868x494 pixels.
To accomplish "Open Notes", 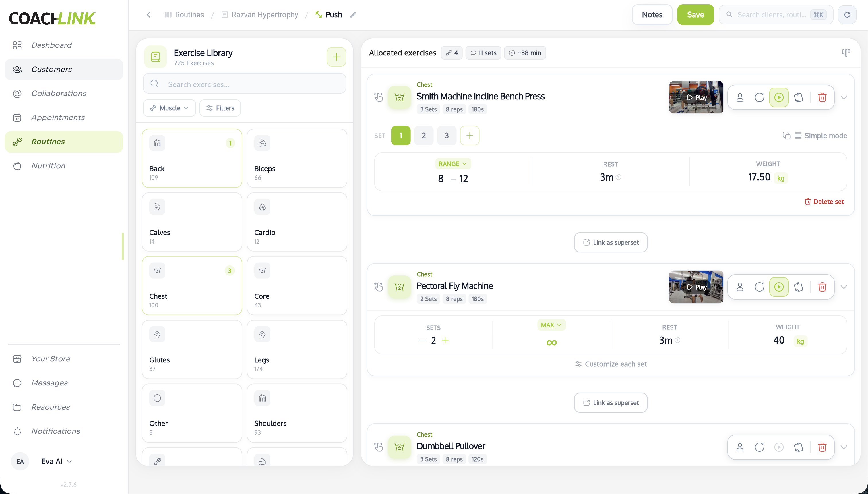I will (652, 15).
